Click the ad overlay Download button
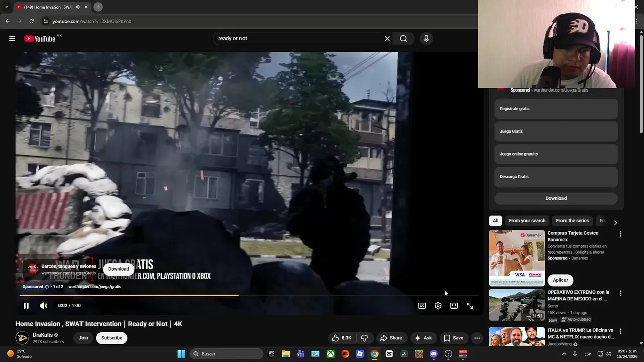 119,269
